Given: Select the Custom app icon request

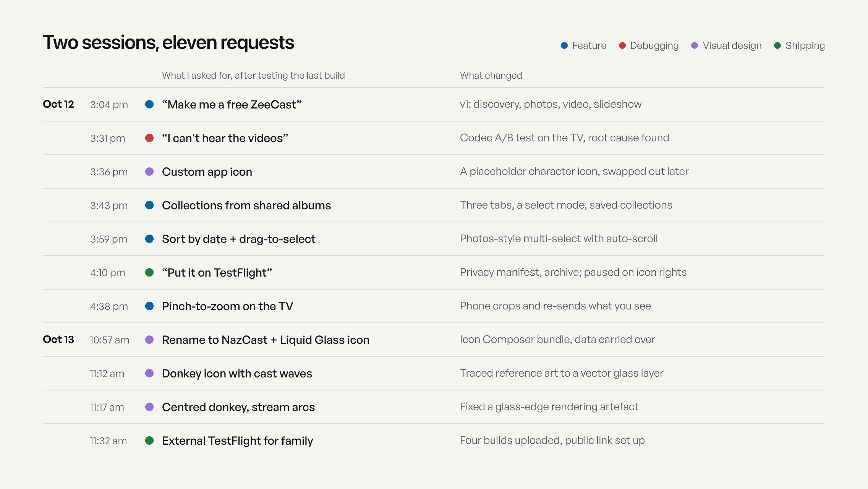Looking at the screenshot, I should click(x=207, y=172).
